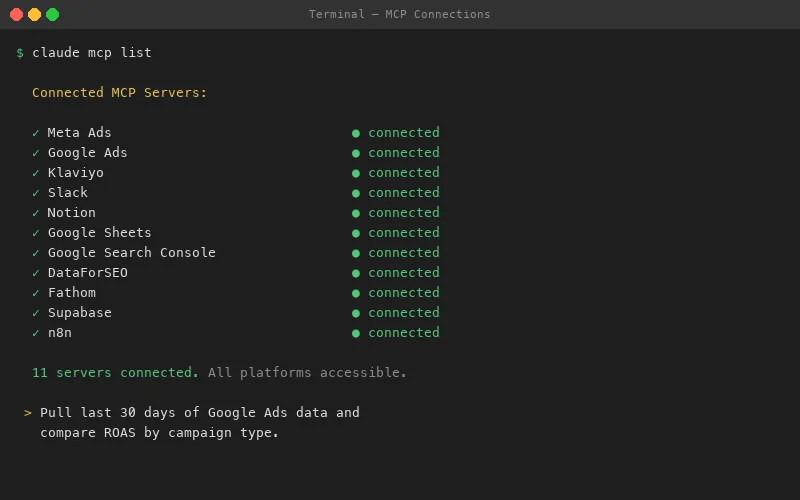Click the Google Ads server name
Image resolution: width=800 pixels, height=500 pixels.
[x=87, y=153]
